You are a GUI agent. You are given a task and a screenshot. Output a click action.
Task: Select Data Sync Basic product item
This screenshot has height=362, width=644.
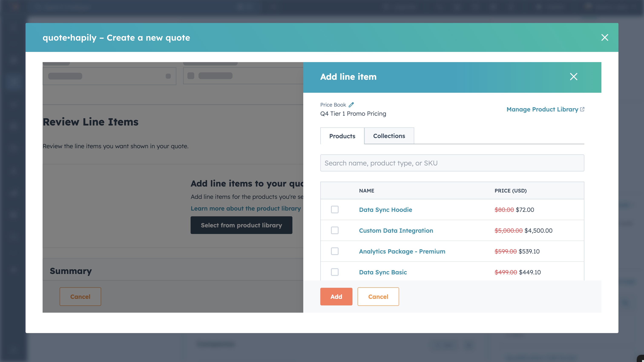(x=335, y=272)
